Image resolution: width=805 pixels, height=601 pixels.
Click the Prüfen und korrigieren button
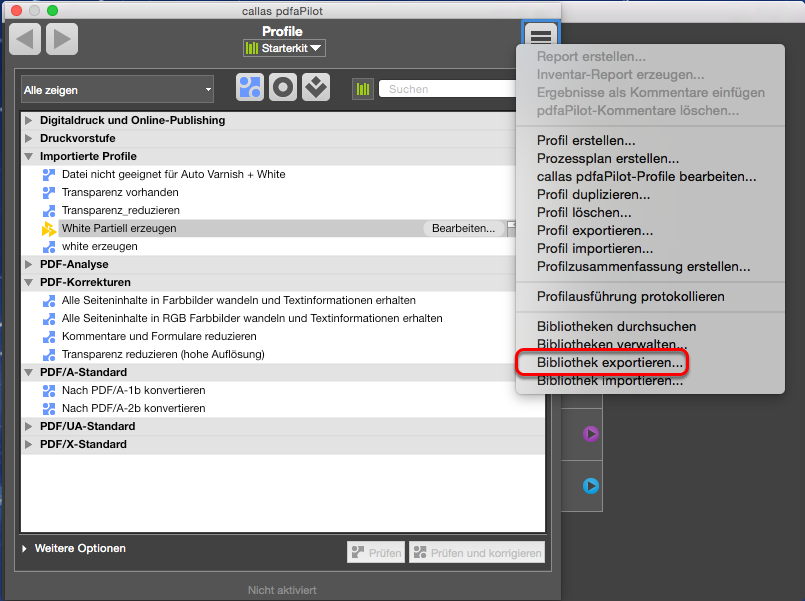click(477, 552)
